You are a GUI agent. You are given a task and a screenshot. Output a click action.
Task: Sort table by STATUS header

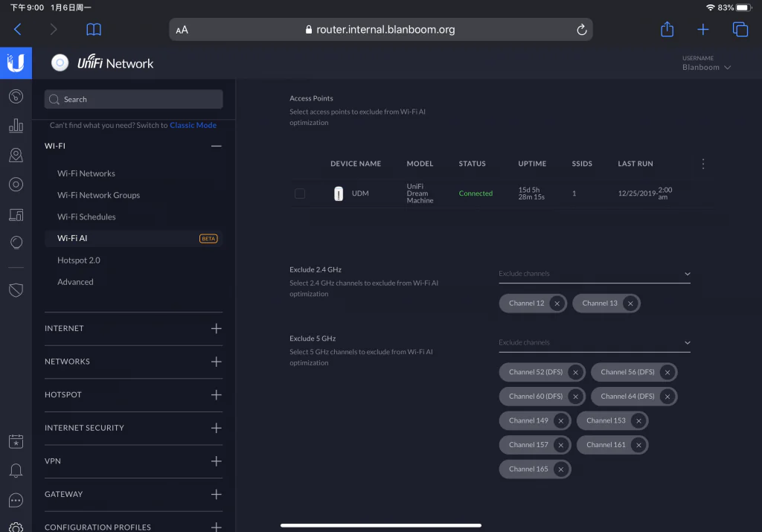[x=472, y=164]
